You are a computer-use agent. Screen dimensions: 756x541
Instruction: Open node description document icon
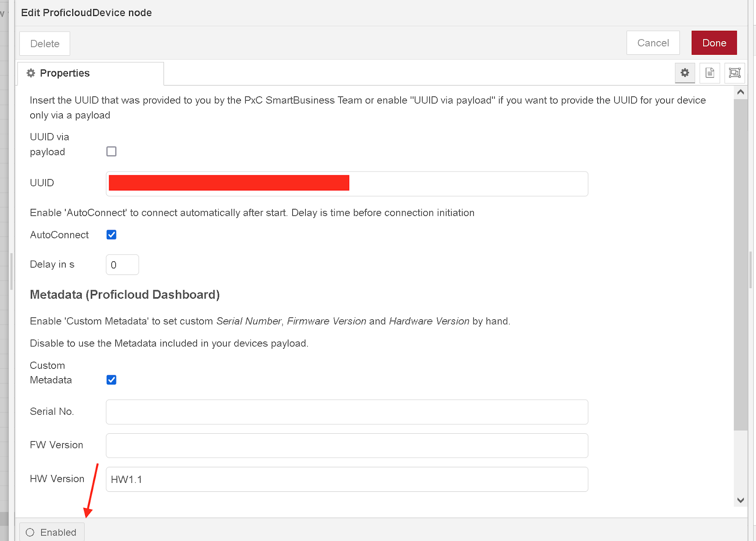[710, 73]
